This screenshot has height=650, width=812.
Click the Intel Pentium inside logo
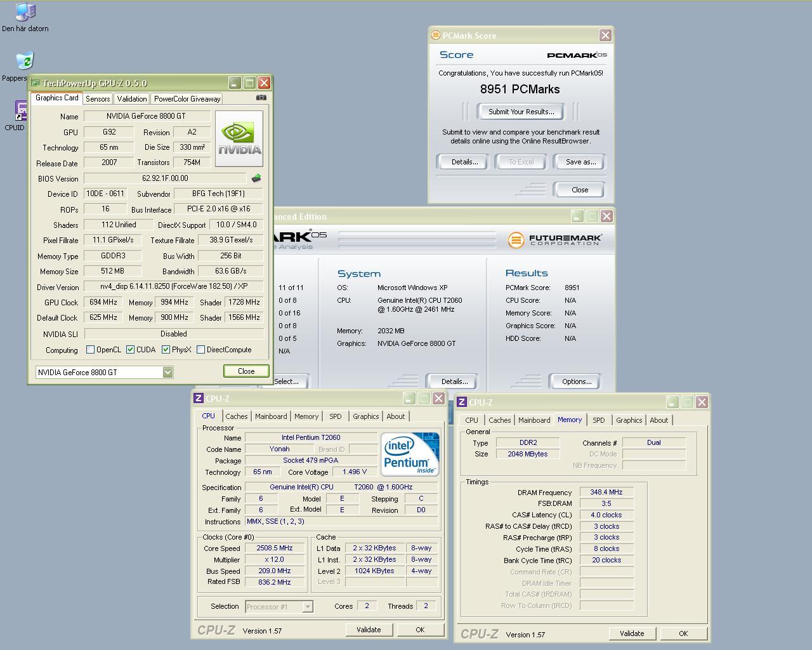pos(410,454)
